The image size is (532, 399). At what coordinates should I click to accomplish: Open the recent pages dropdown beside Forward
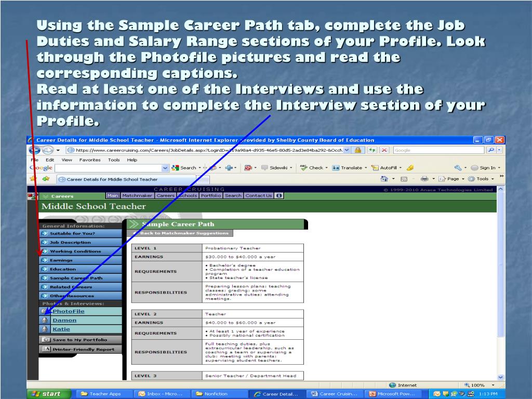pos(58,150)
